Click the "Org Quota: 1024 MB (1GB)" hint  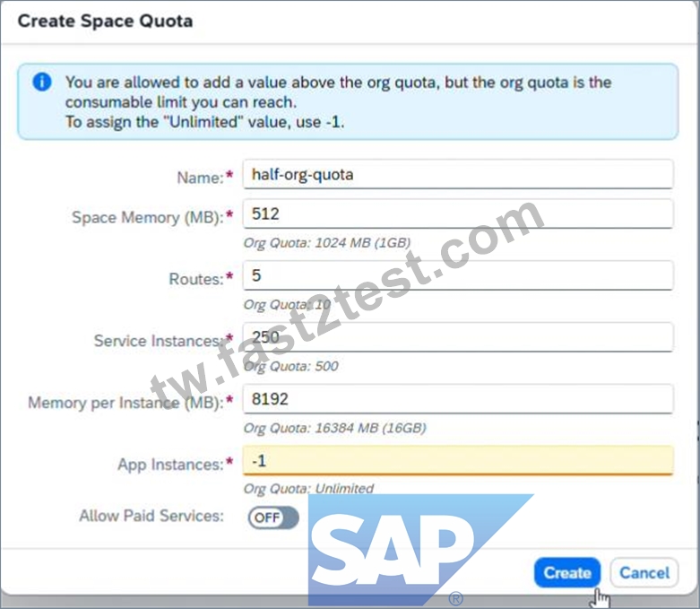tap(327, 243)
